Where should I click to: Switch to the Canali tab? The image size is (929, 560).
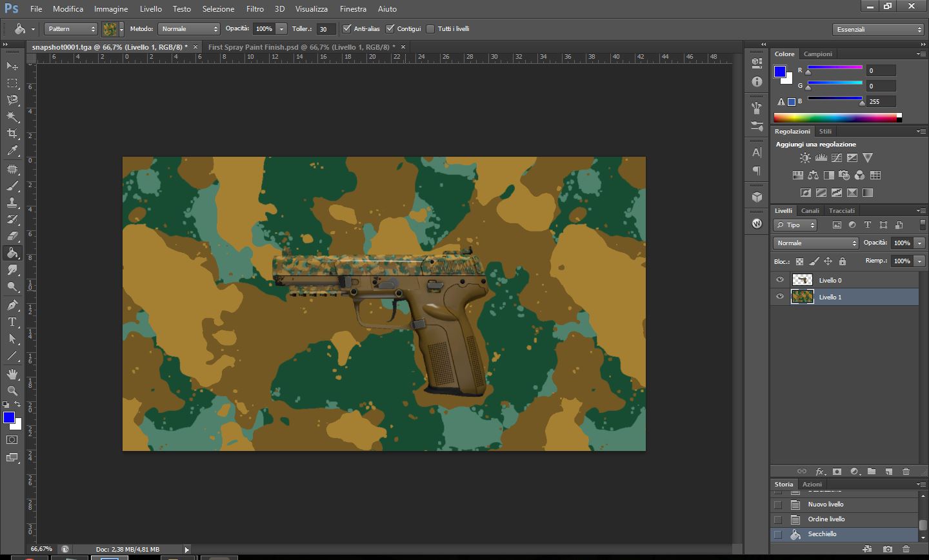point(810,211)
